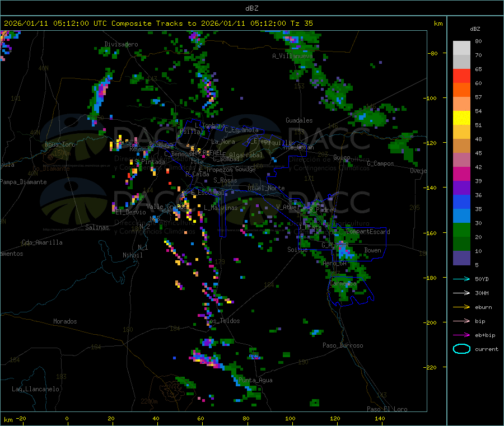The height and width of the screenshot is (426, 504).
Task: Click the Los_Toldos map label
Action: 223,321
